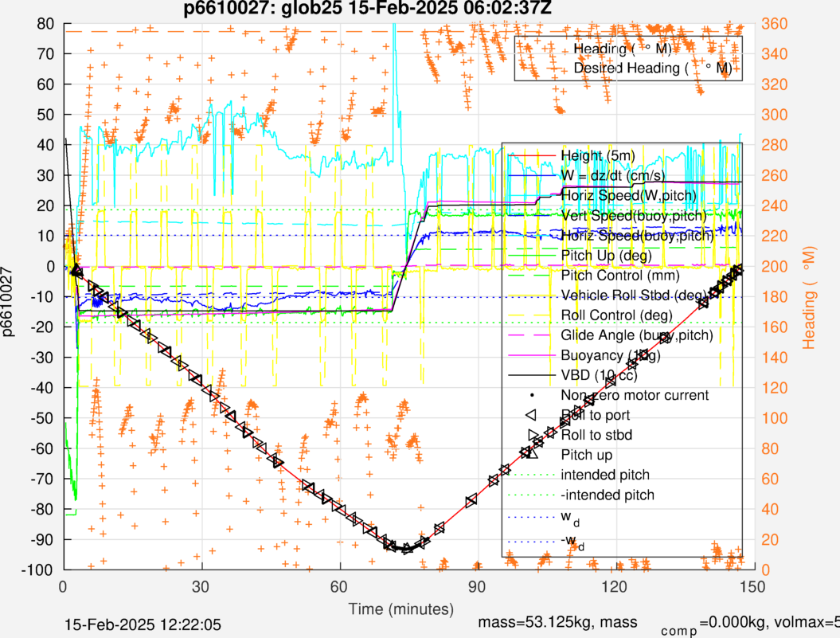Click the dot marker beside "Non-zero motor current"
This screenshot has height=638, width=840.
(x=532, y=395)
